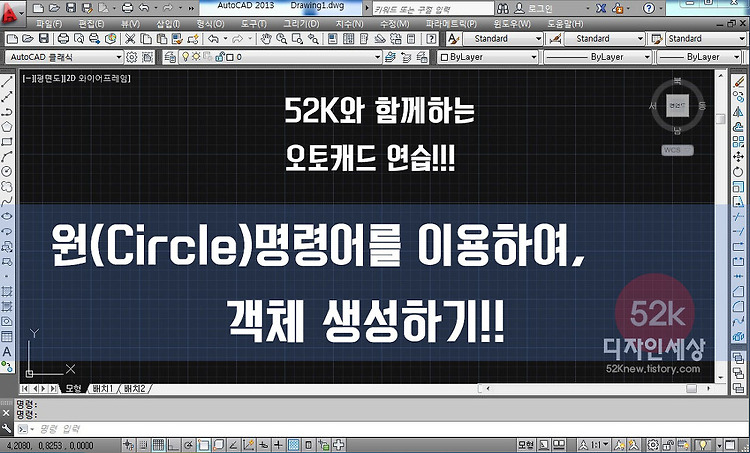Image resolution: width=750 pixels, height=453 pixels.
Task: Open the dimension style Standard dropdown
Action: pos(605,39)
